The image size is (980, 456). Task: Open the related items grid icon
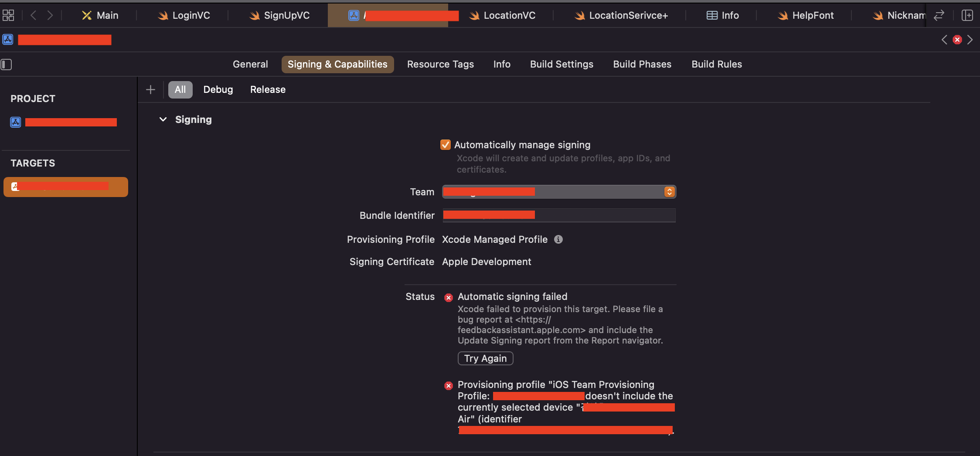(x=8, y=15)
